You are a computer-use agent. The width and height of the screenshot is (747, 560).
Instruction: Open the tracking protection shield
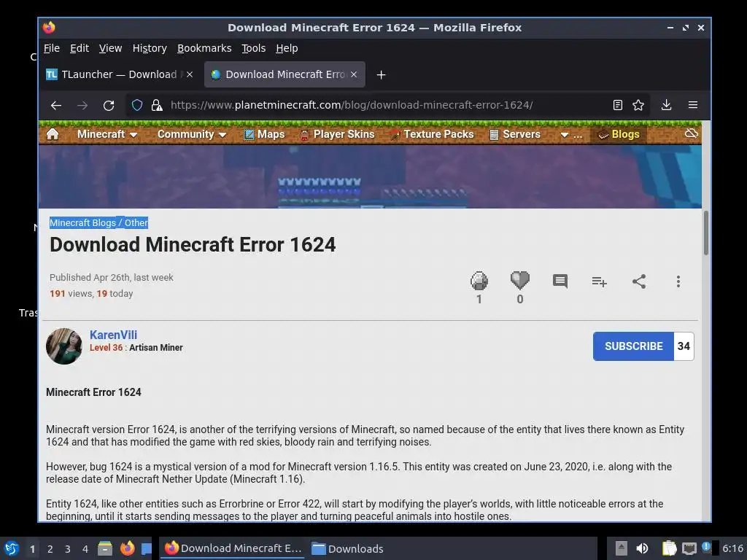(136, 105)
